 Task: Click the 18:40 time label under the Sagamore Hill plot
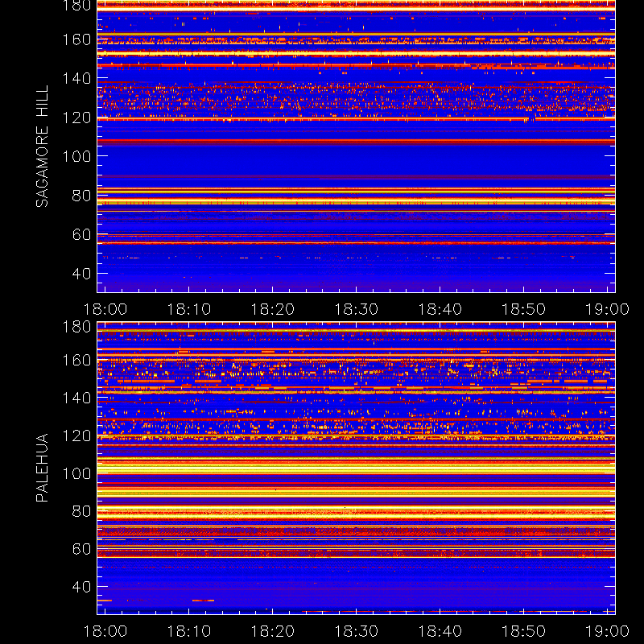(x=440, y=309)
